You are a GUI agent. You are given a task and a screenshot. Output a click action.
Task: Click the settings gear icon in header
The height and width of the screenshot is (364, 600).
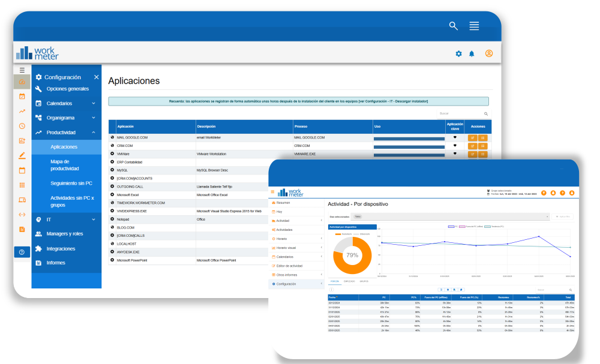point(458,54)
